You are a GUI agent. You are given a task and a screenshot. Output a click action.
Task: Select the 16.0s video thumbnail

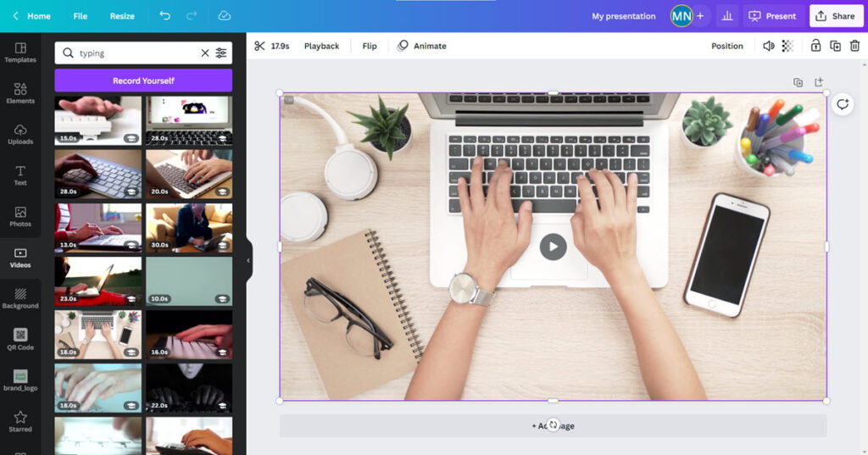[x=189, y=335]
